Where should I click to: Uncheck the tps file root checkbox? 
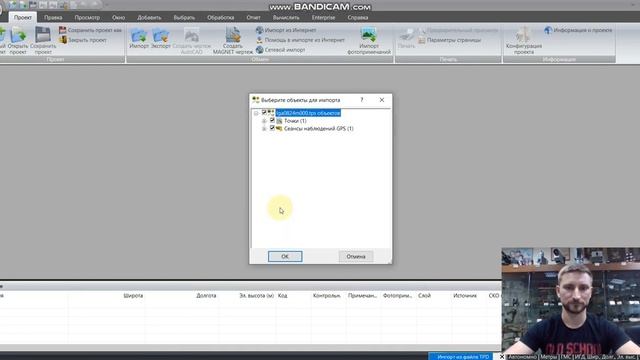coord(264,113)
